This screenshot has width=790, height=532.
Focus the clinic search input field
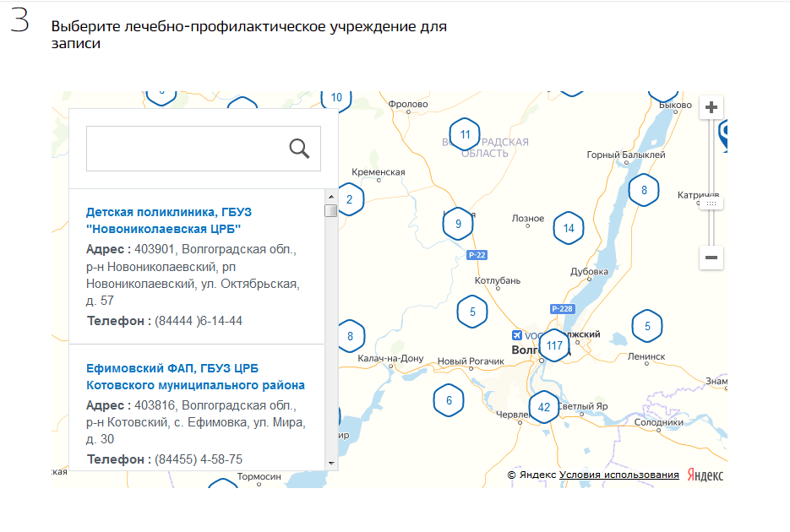coord(204,149)
